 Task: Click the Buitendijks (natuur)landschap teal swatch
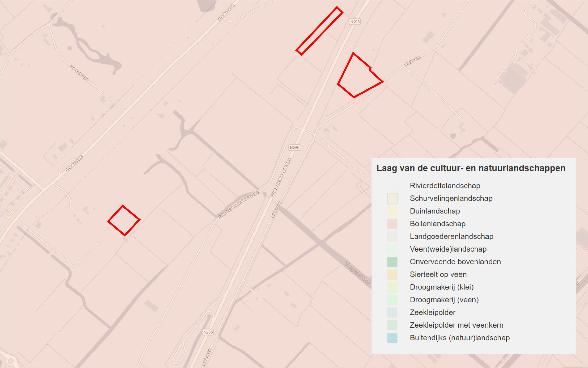tap(392, 338)
